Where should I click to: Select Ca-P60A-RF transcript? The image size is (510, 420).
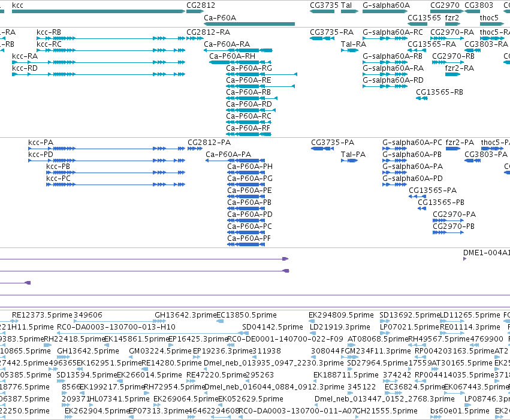point(249,134)
